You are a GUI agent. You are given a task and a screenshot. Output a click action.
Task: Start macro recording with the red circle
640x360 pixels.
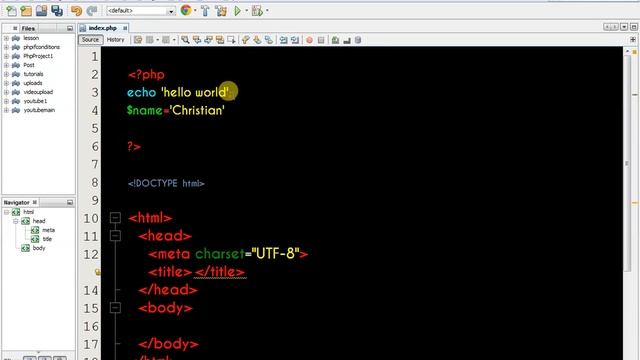point(309,40)
